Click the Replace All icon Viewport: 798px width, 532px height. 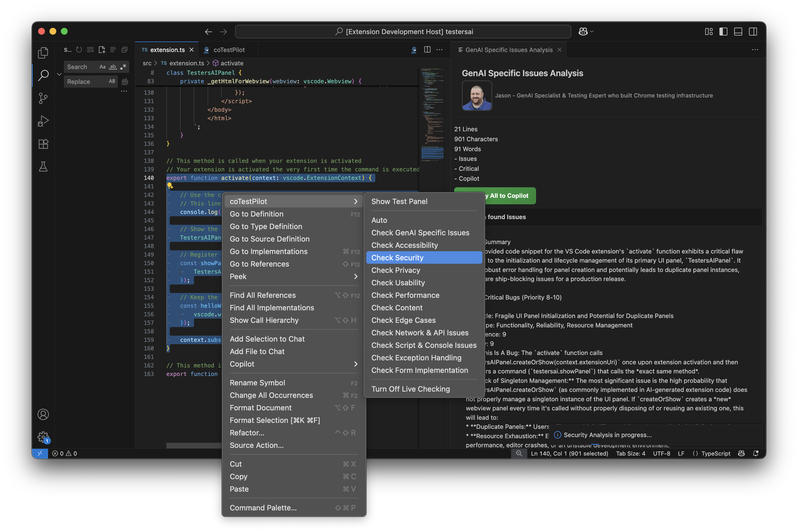[125, 82]
